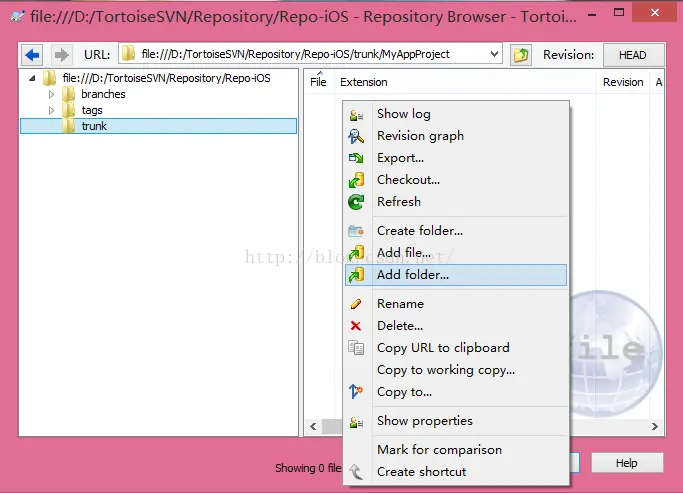The image size is (683, 493).
Task: Click the TortoiseSVN title bar app icon
Action: coord(17,17)
